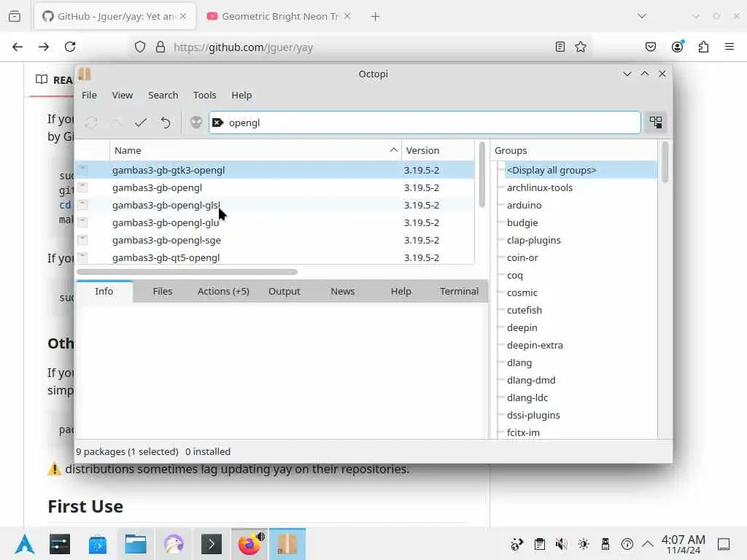Click package status icon of gambas3-gb-opengl-sge
This screenshot has width=747, height=560.
click(83, 239)
